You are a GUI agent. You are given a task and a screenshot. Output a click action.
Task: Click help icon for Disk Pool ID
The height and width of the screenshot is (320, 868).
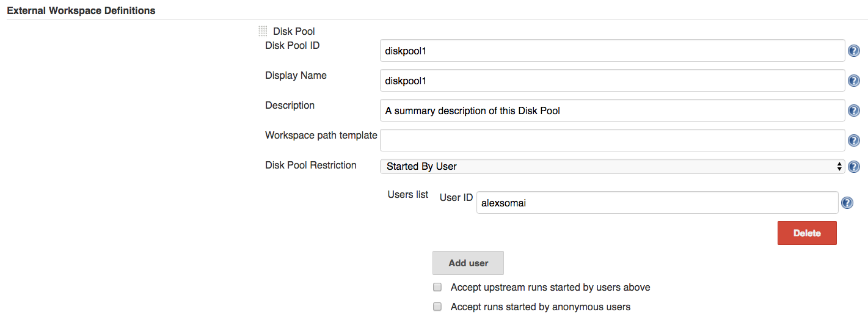854,51
